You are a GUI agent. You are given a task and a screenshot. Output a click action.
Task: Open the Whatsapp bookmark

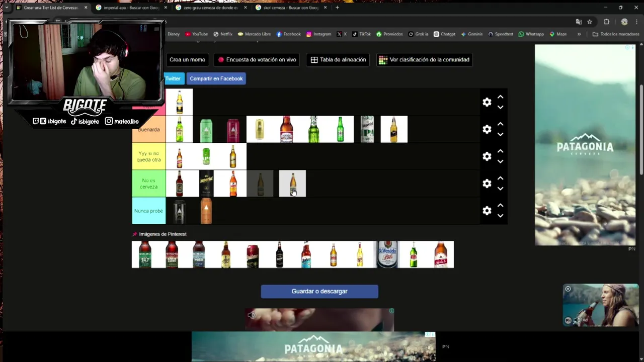(x=531, y=34)
